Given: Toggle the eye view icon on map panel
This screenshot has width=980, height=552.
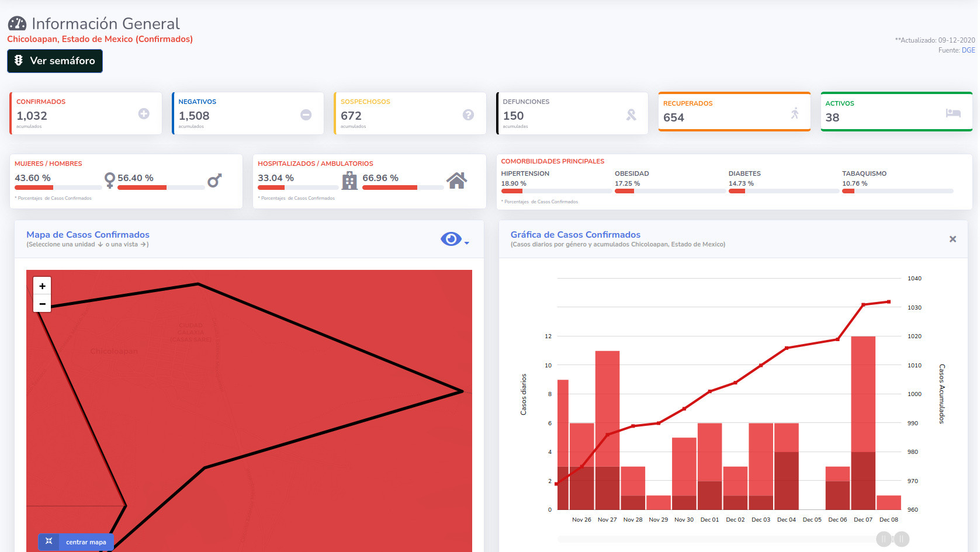Looking at the screenshot, I should (451, 239).
